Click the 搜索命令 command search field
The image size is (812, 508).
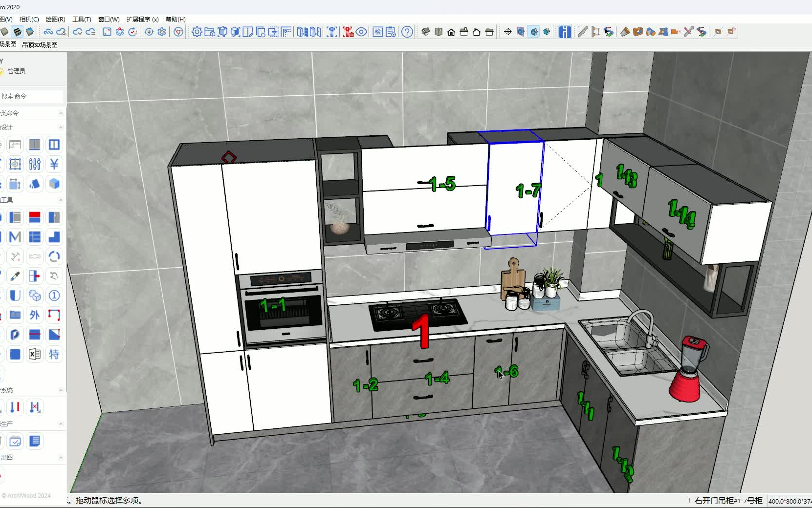(31, 96)
